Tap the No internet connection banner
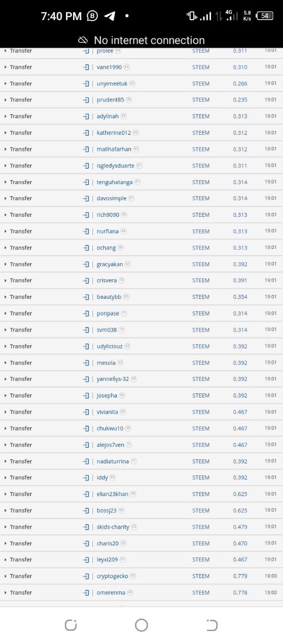283x644 pixels. (x=141, y=40)
